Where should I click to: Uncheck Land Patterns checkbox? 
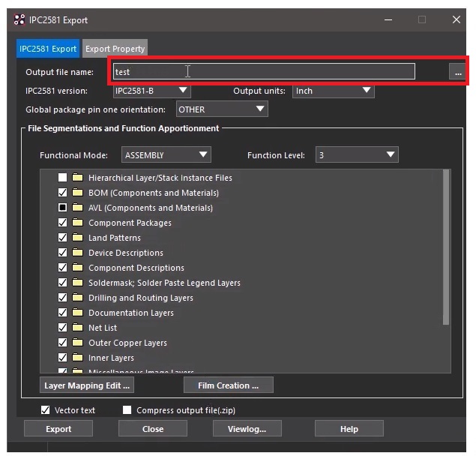[x=62, y=237]
